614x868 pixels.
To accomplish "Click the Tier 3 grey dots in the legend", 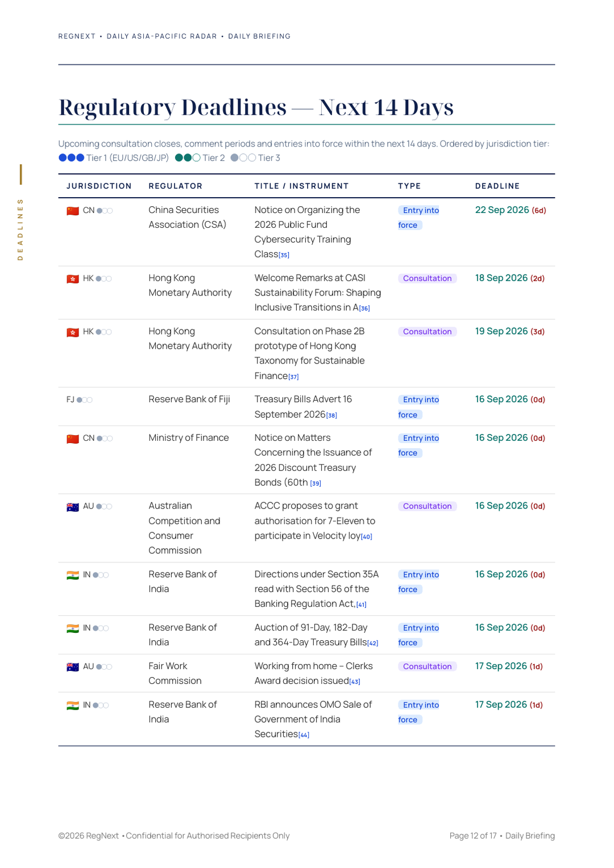I will 243,158.
